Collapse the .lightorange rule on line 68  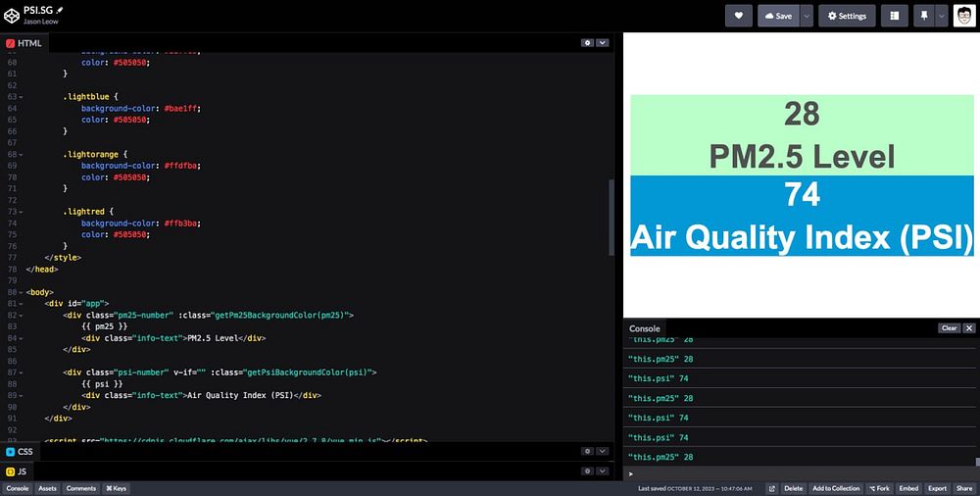pos(22,155)
